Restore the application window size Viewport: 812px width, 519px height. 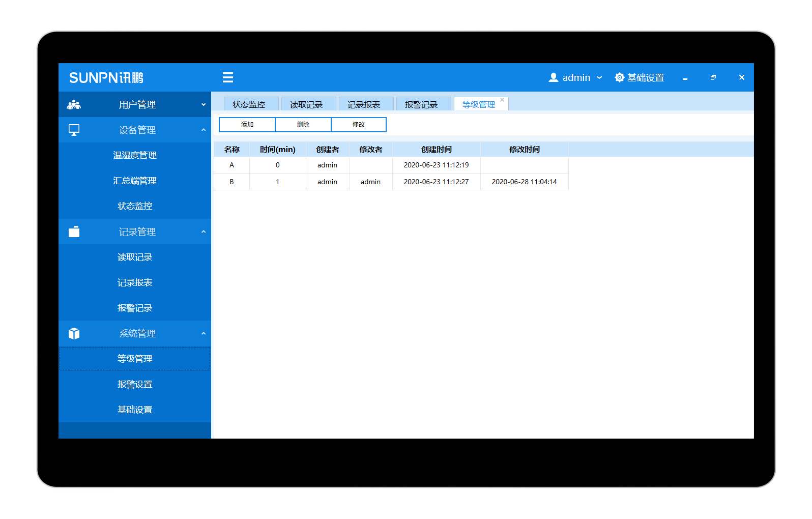[713, 77]
